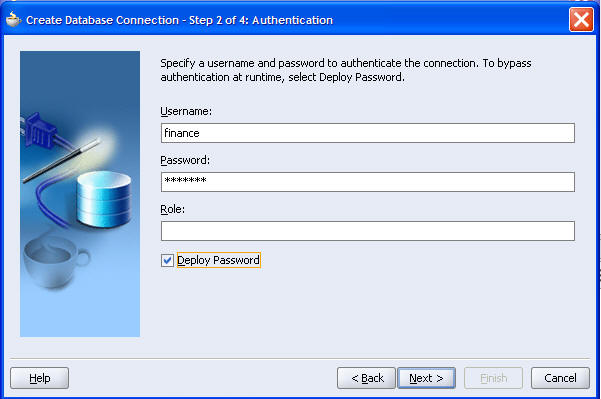
Task: Click the blue database cylinder graphic
Action: (x=104, y=199)
